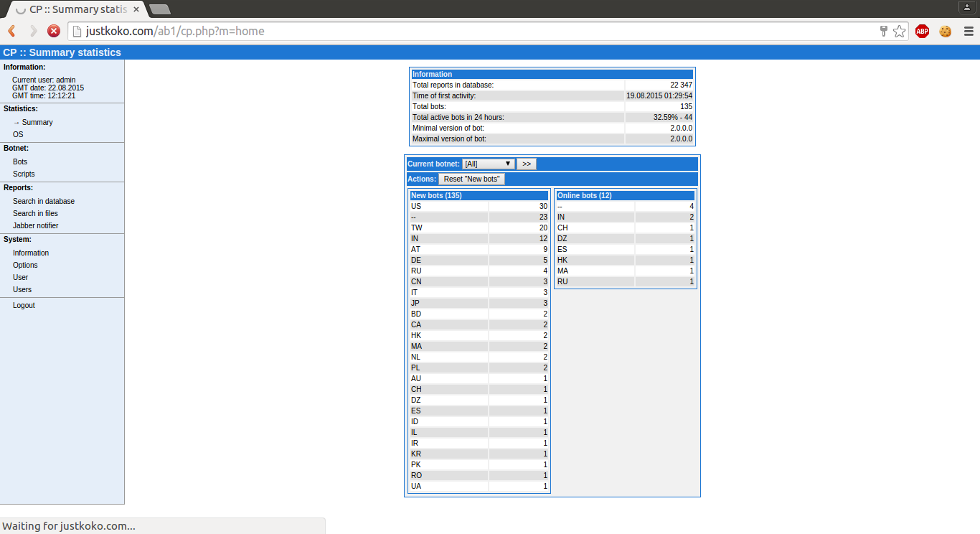Open the Adblock Plus extension icon
The width and height of the screenshot is (980, 534).
pyautogui.click(x=922, y=31)
